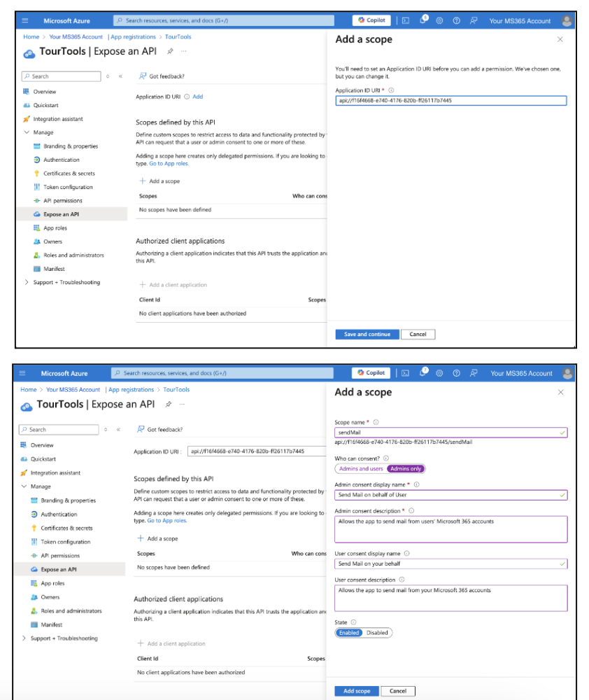Image resolution: width=589 pixels, height=700 pixels.
Task: Click Save and continue button
Action: pyautogui.click(x=367, y=335)
